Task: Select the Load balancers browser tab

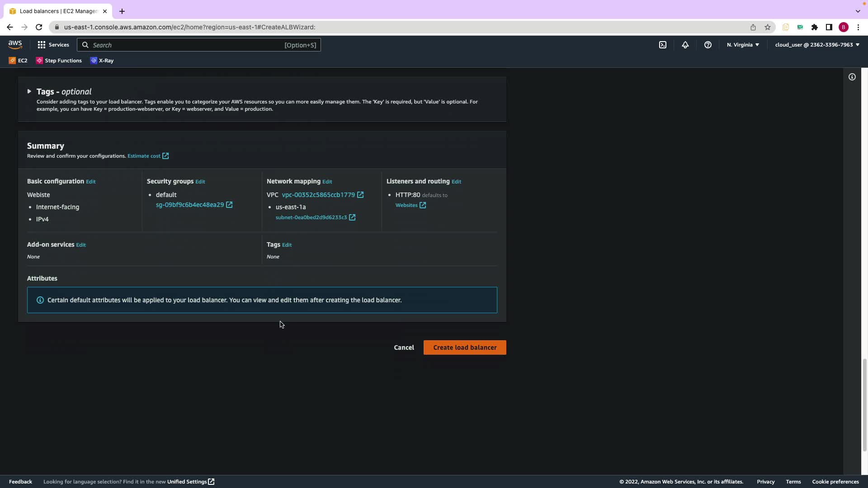Action: coord(58,11)
